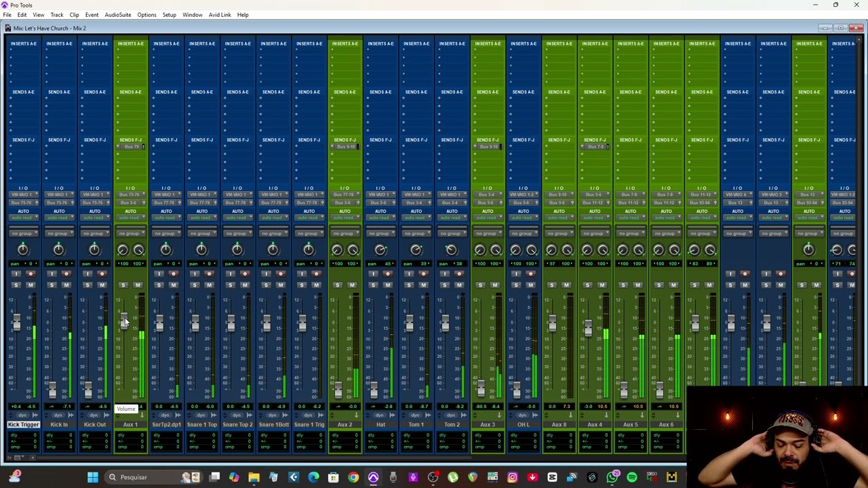
Task: Open the Windows Start menu
Action: point(93,477)
